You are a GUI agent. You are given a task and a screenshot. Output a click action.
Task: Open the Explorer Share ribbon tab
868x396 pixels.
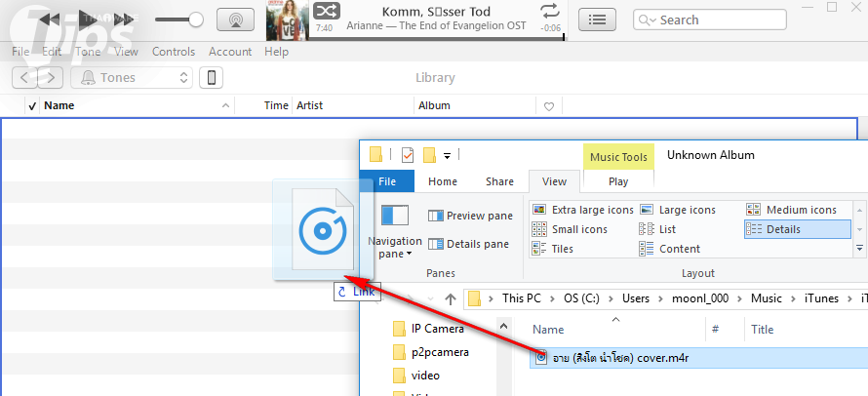click(499, 181)
